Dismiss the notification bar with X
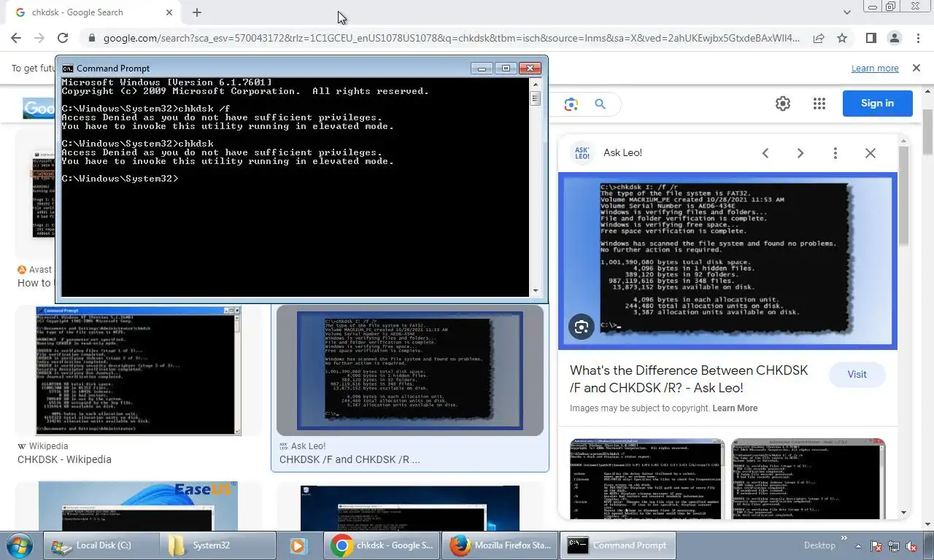Viewport: 934px width, 560px height. click(916, 68)
